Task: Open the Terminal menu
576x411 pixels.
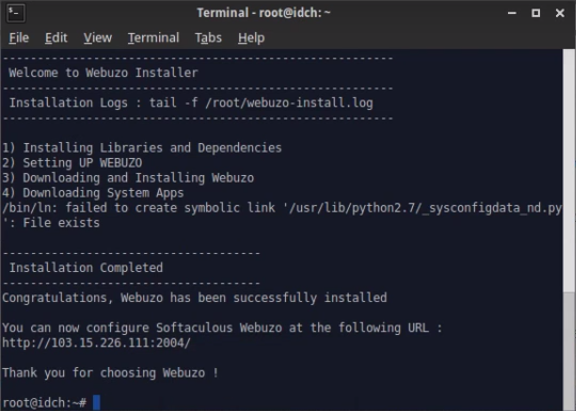Action: click(x=153, y=38)
